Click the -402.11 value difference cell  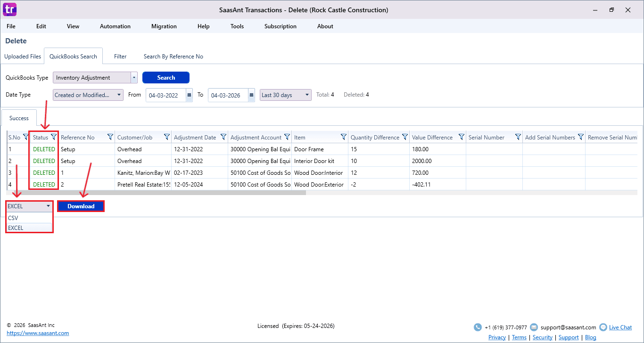point(438,185)
